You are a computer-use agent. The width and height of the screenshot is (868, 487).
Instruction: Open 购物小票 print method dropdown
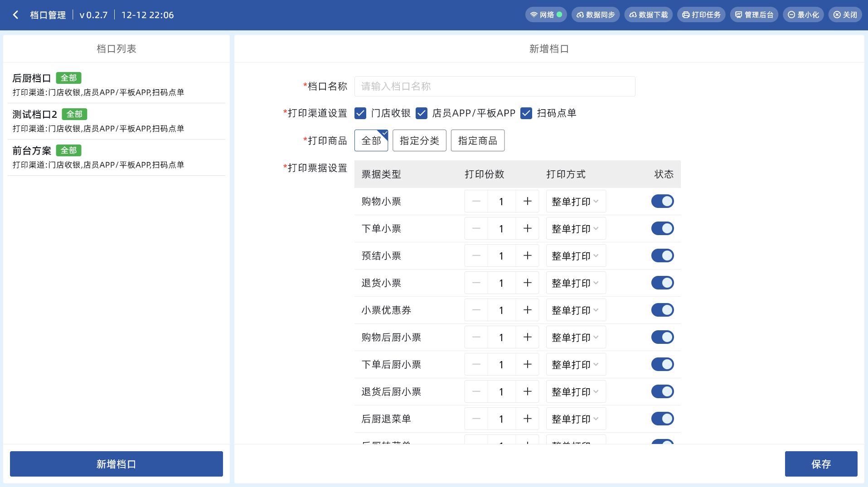(x=575, y=202)
